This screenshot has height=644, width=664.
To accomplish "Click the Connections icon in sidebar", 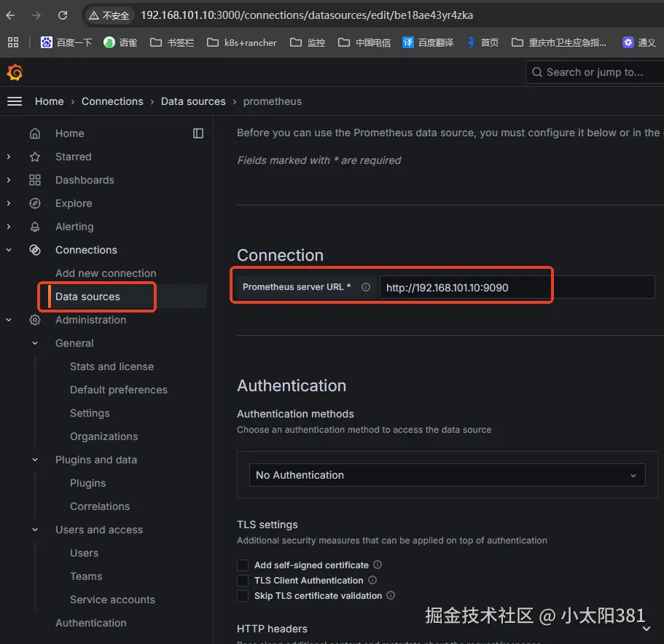I will [x=35, y=250].
